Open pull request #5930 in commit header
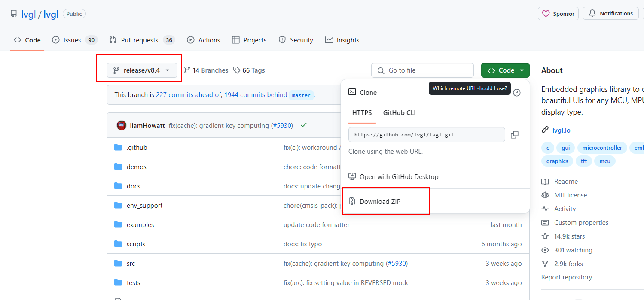This screenshot has width=644, height=300. [282, 126]
